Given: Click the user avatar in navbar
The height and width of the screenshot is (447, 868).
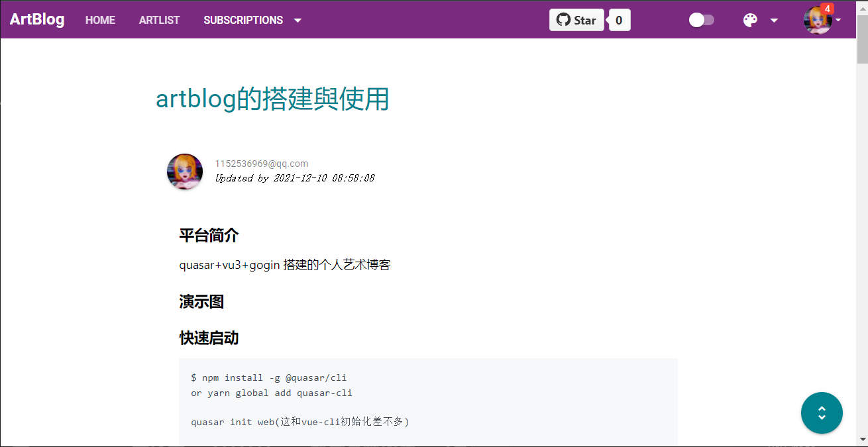Looking at the screenshot, I should (818, 21).
